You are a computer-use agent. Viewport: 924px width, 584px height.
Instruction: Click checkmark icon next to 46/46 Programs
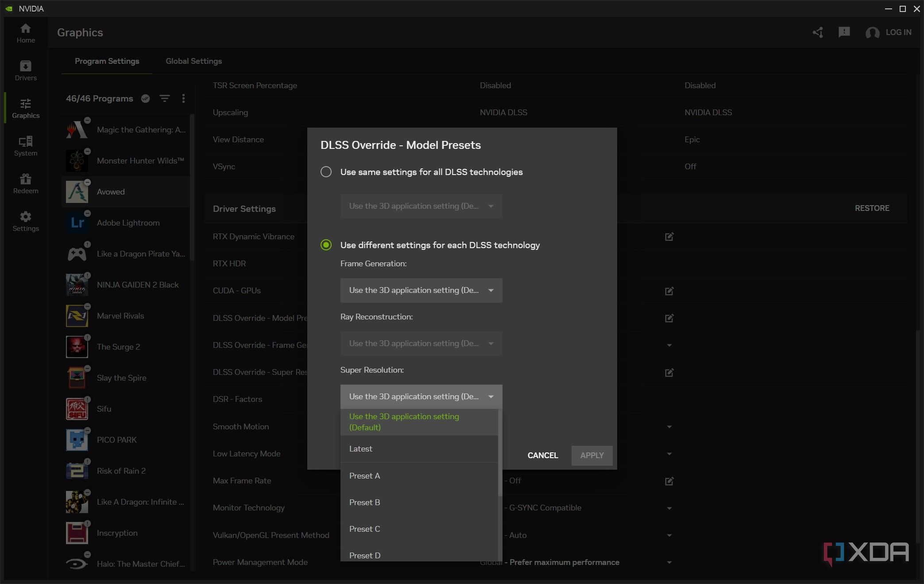pyautogui.click(x=145, y=98)
